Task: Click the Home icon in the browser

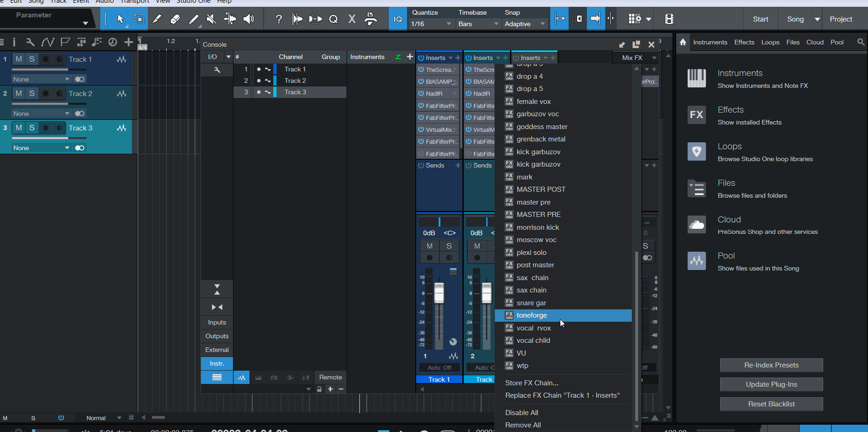Action: click(x=683, y=42)
